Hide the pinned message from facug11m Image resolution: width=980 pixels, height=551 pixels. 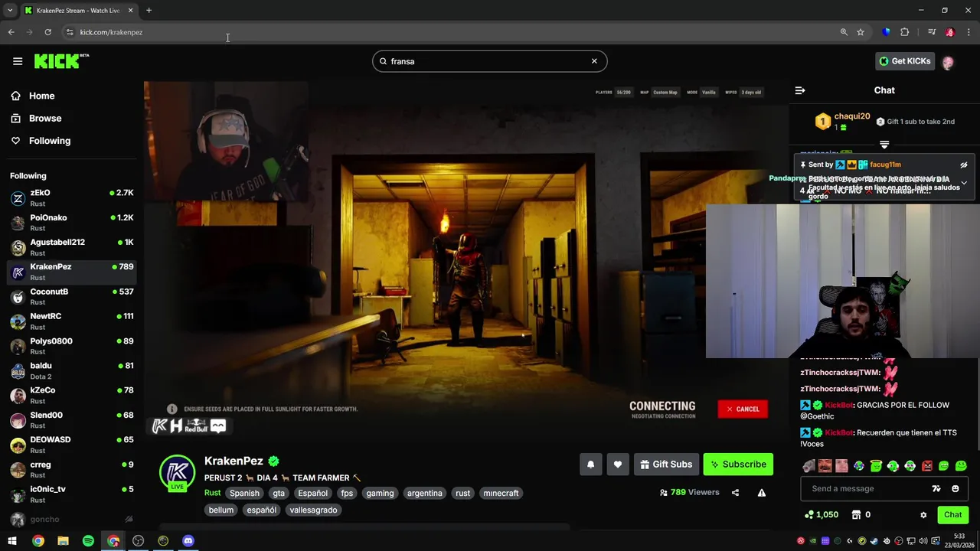click(964, 165)
